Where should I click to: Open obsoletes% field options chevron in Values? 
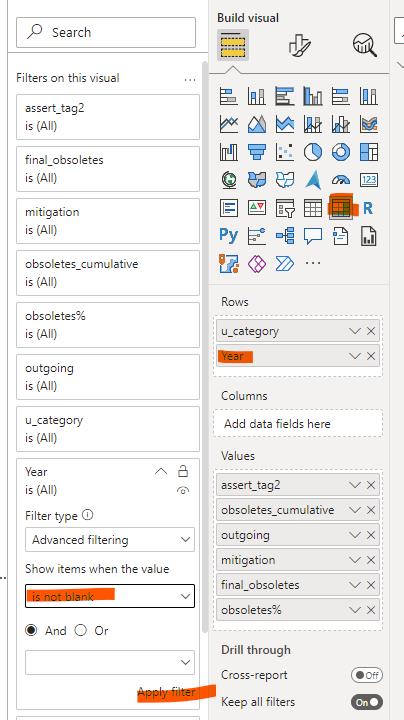354,610
